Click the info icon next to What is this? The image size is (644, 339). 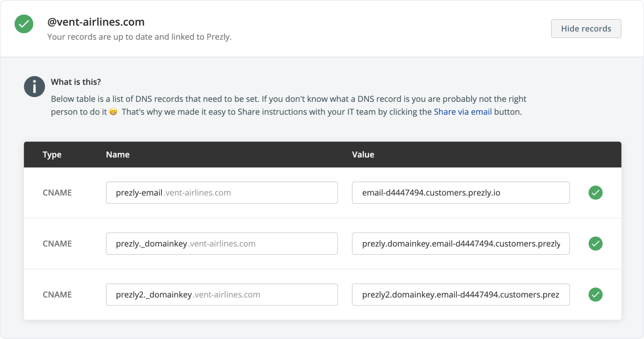pyautogui.click(x=34, y=86)
